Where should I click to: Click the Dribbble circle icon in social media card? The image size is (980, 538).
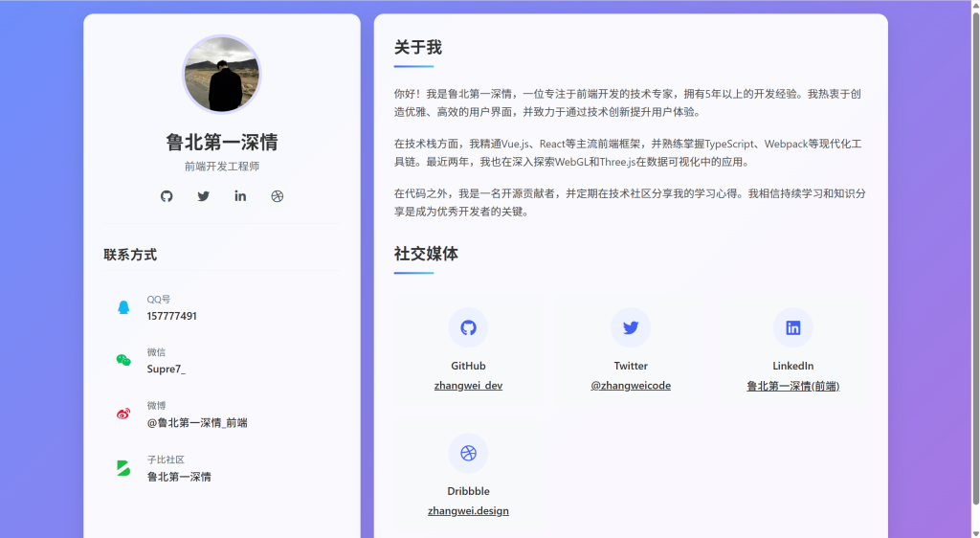(468, 453)
